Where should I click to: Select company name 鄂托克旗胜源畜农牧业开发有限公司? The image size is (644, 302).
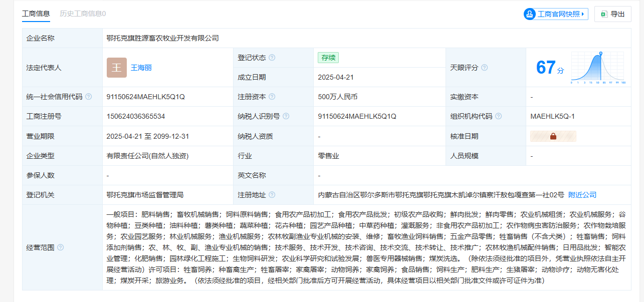point(163,38)
